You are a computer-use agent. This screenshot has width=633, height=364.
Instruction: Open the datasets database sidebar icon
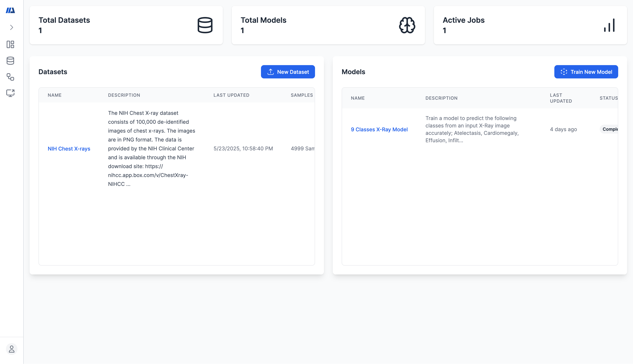pyautogui.click(x=10, y=61)
